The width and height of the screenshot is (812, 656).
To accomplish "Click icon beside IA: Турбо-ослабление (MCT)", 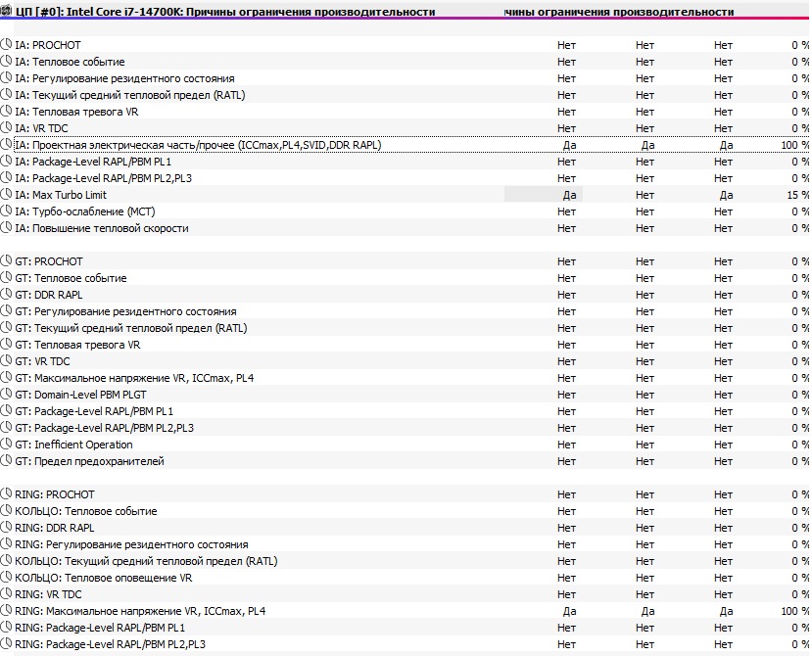I will tap(6, 211).
